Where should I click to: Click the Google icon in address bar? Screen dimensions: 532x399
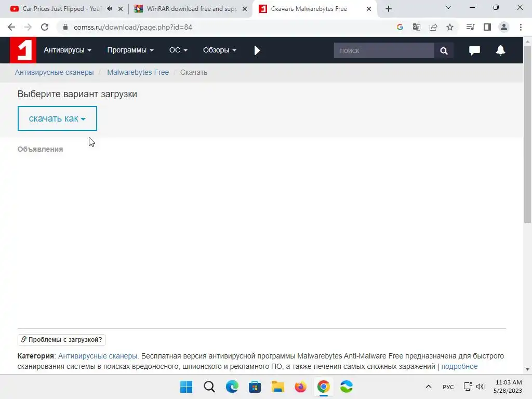coord(400,27)
